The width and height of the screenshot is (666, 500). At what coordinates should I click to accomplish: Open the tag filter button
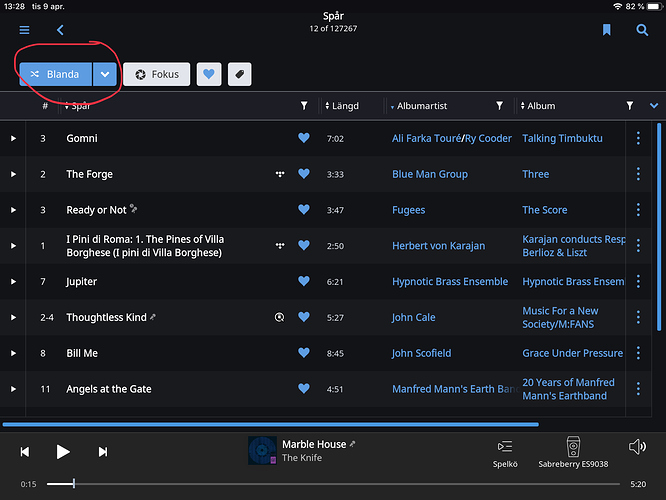pyautogui.click(x=240, y=74)
